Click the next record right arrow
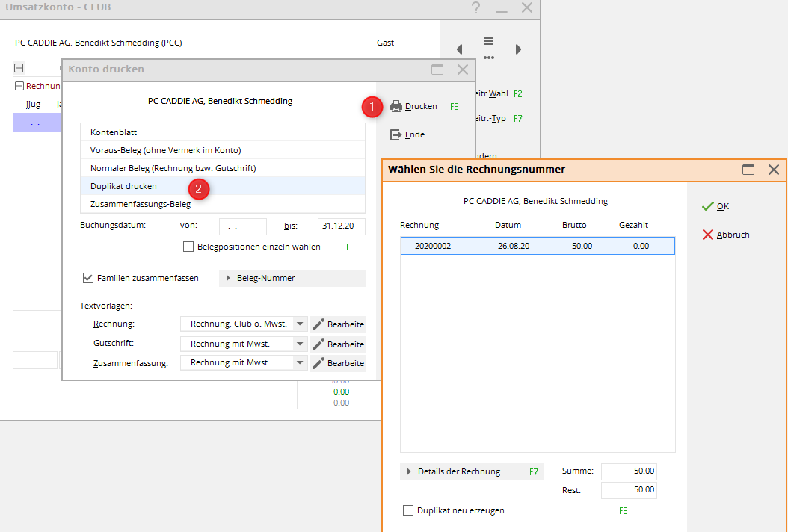Image resolution: width=788 pixels, height=532 pixels. click(518, 49)
